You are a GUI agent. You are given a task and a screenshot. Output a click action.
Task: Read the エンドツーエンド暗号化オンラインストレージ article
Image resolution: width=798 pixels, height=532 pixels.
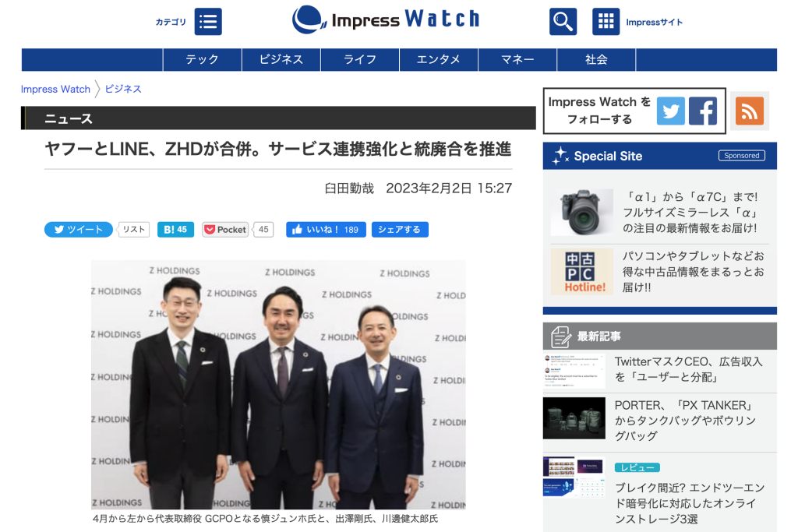[x=690, y=503]
